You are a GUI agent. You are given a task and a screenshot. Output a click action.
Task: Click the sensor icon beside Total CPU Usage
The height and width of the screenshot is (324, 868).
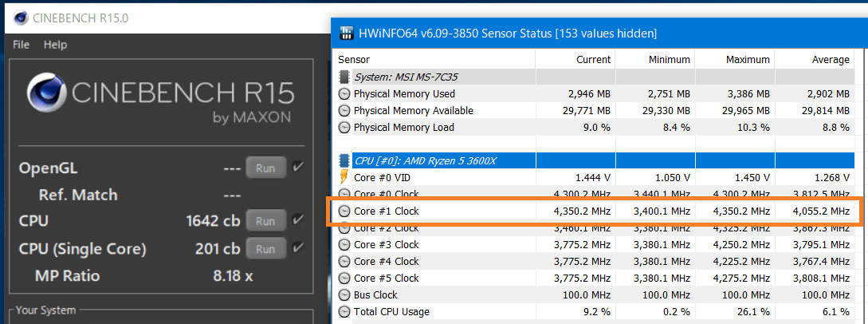pyautogui.click(x=344, y=312)
